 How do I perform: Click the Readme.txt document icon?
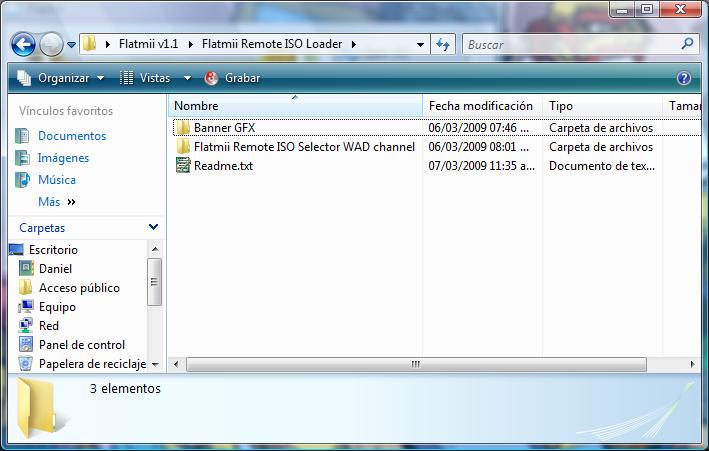(x=183, y=166)
